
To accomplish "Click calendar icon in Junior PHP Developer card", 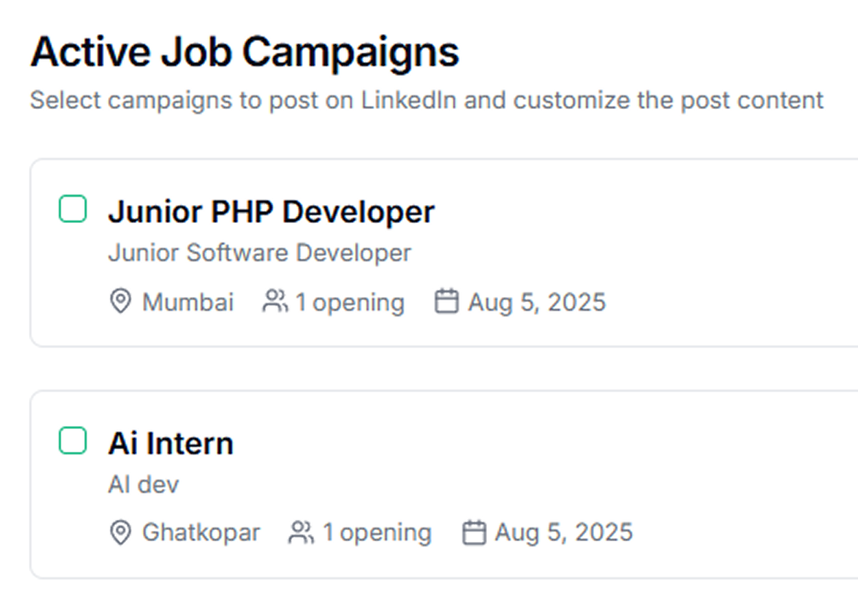I will (x=447, y=301).
